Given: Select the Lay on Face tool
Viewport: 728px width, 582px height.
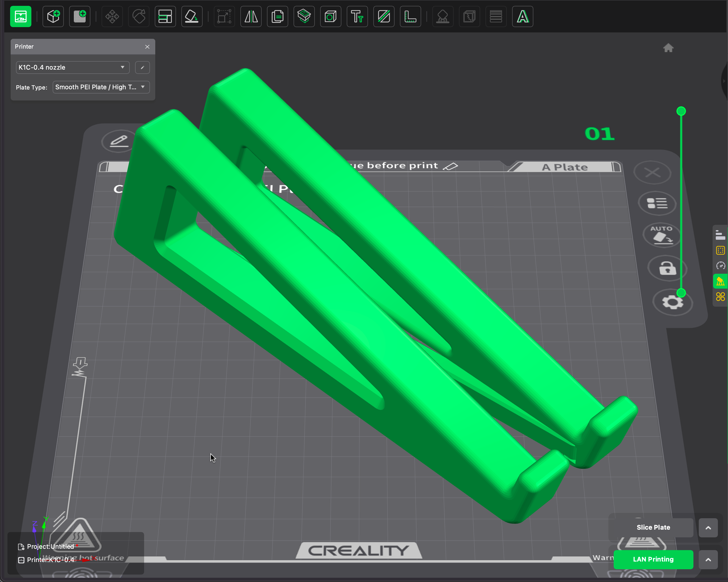Looking at the screenshot, I should point(192,16).
